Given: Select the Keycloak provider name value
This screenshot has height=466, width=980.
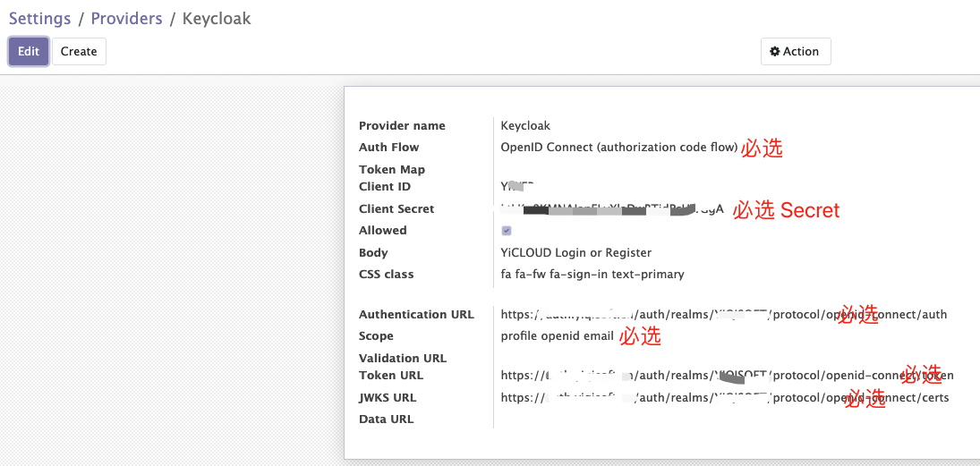Looking at the screenshot, I should click(525, 126).
